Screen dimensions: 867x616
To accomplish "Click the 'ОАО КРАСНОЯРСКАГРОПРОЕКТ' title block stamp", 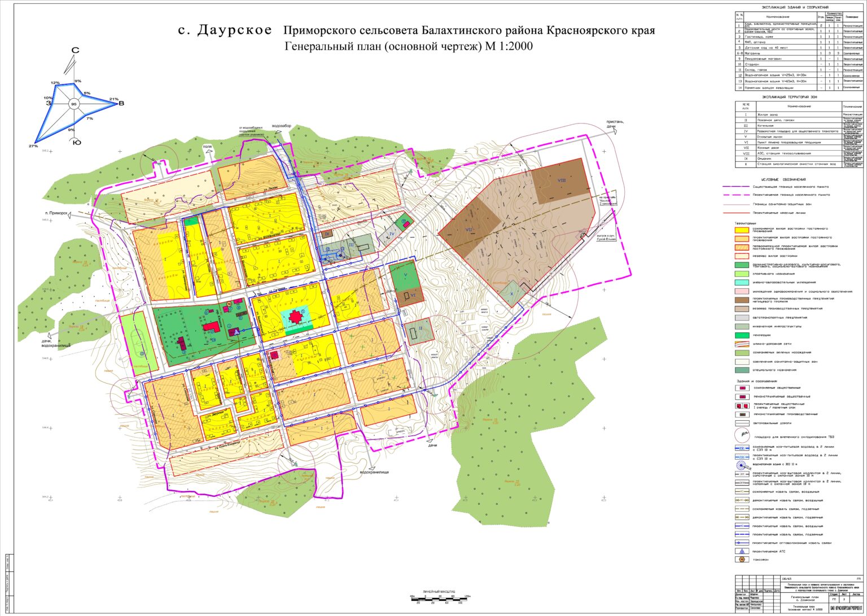I will pyautogui.click(x=846, y=608).
